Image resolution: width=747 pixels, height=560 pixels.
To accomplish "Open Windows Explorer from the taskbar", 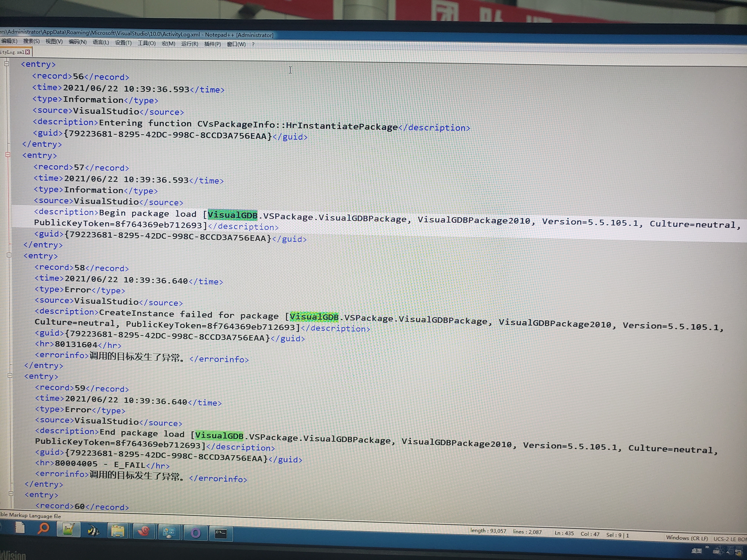I will click(x=117, y=531).
